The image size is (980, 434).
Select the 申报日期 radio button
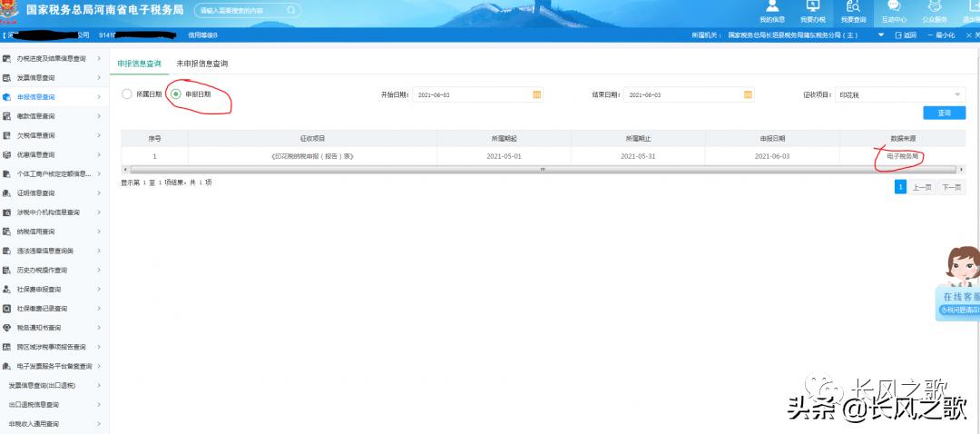(176, 94)
